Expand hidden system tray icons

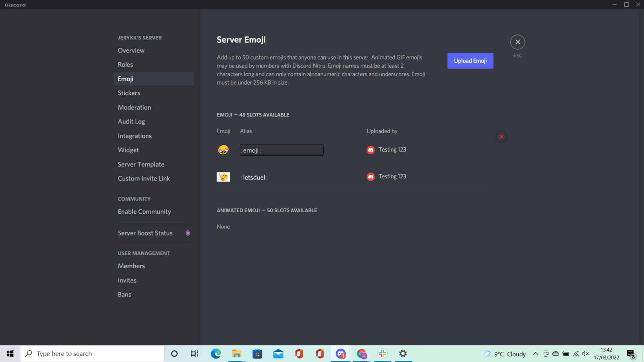click(x=535, y=354)
